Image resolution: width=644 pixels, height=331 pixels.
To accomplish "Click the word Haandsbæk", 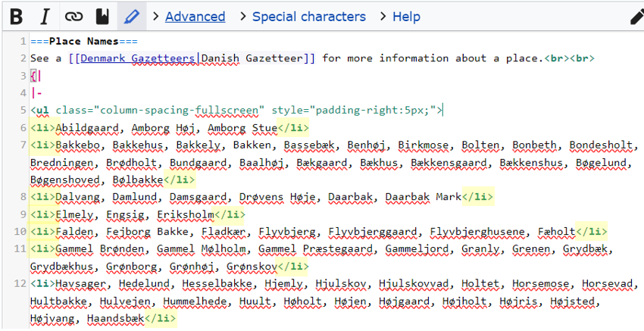I will coord(115,319).
